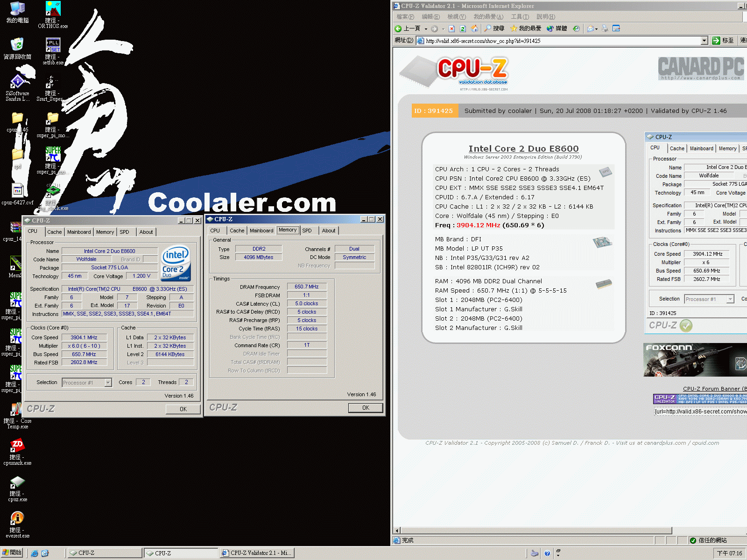Click the IE Edit page icon

pos(616,28)
